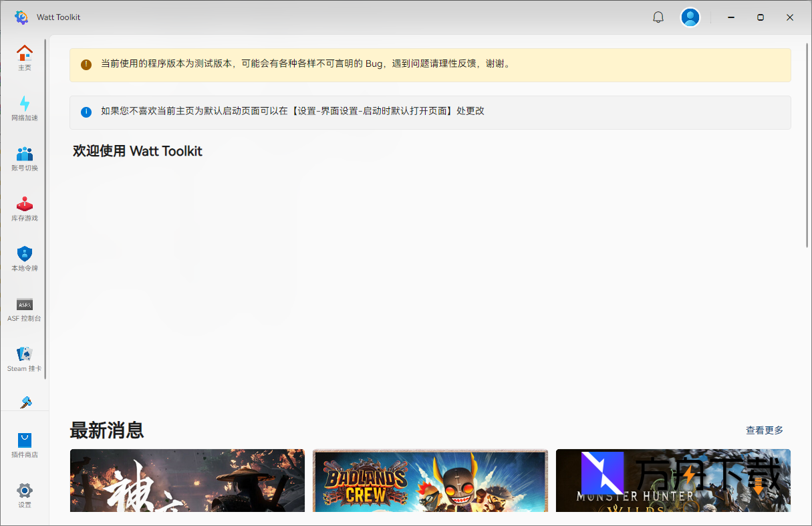
Task: Open the 插件商店 plugin store
Action: click(x=25, y=443)
